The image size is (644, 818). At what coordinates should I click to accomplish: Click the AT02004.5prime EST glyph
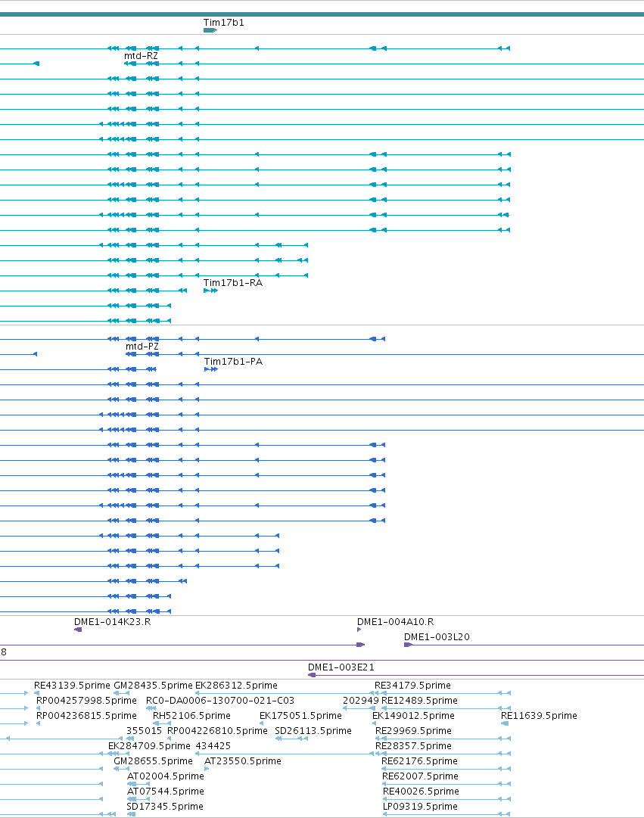click(138, 784)
